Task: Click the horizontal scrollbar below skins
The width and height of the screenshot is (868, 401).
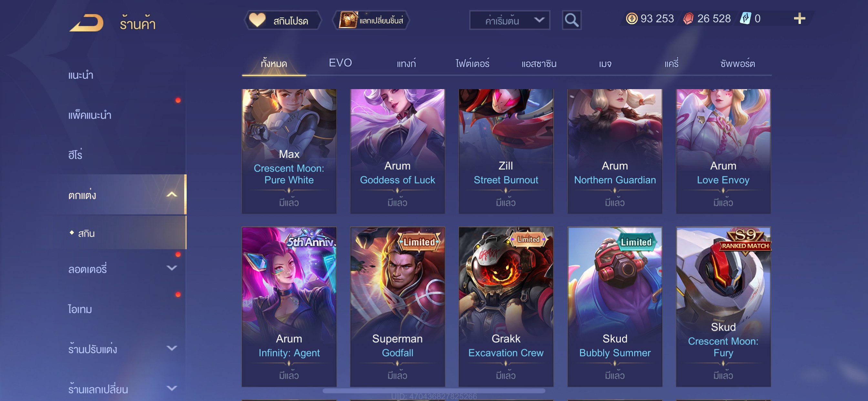Action: pyautogui.click(x=434, y=391)
